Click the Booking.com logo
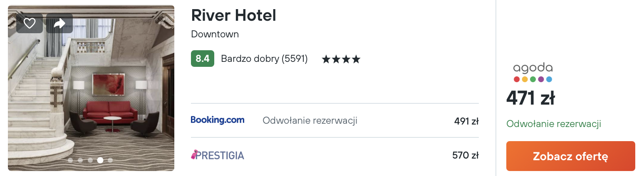Image resolution: width=644 pixels, height=176 pixels. 218,120
